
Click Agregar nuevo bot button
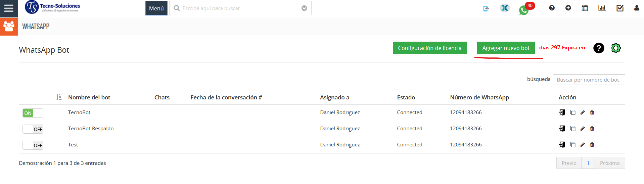pos(506,48)
